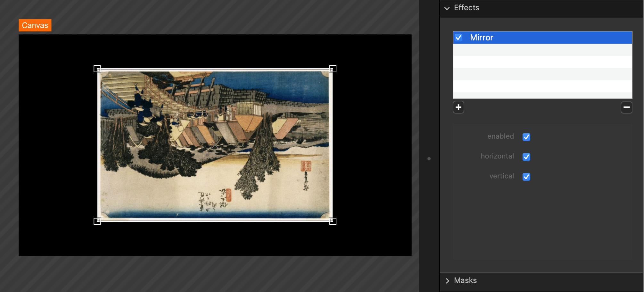Click the bottom-left resize handle of the image
The image size is (644, 292).
coord(97,221)
